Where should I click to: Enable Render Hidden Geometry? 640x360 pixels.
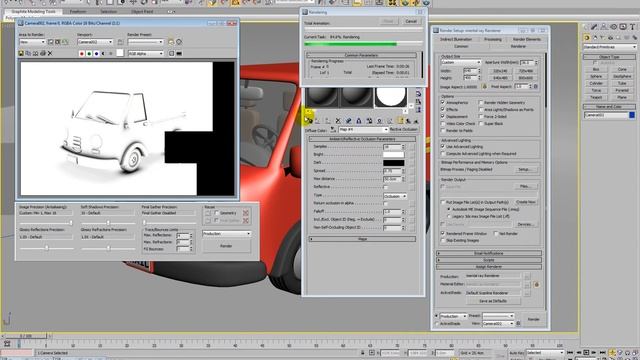tap(481, 102)
